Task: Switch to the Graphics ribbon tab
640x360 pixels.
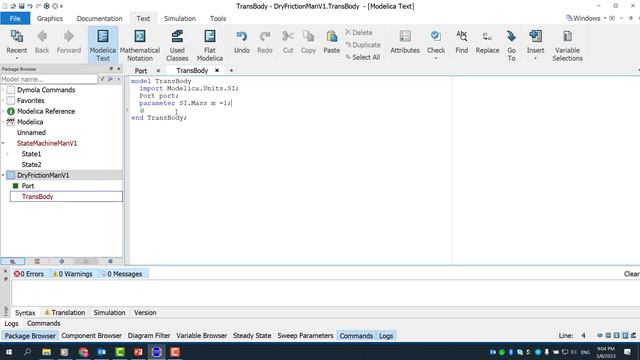Action: click(50, 18)
